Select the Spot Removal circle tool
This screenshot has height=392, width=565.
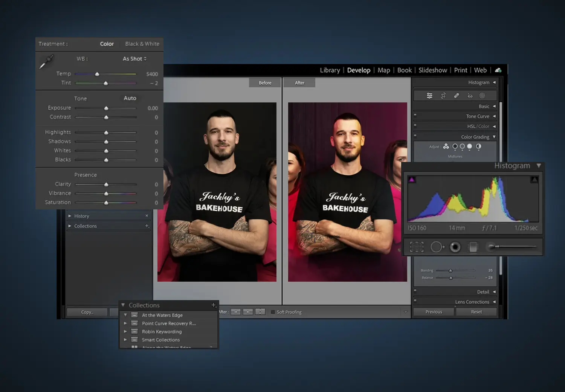click(x=437, y=247)
